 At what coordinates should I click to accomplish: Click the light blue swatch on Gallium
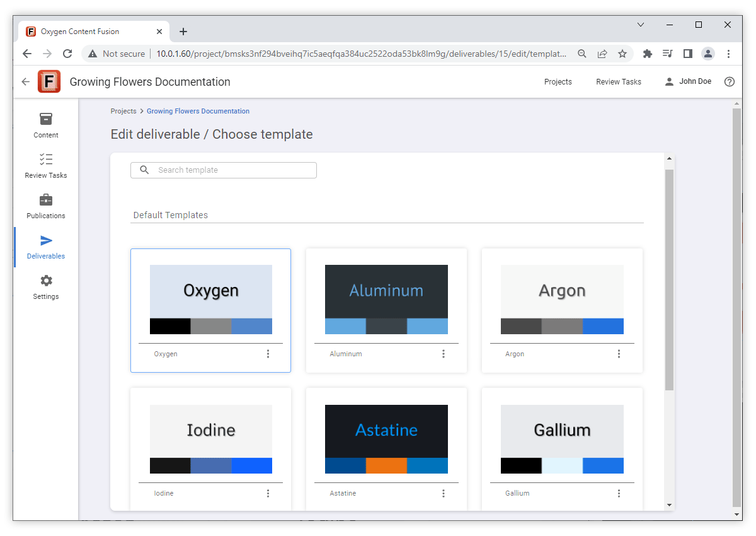coord(562,465)
